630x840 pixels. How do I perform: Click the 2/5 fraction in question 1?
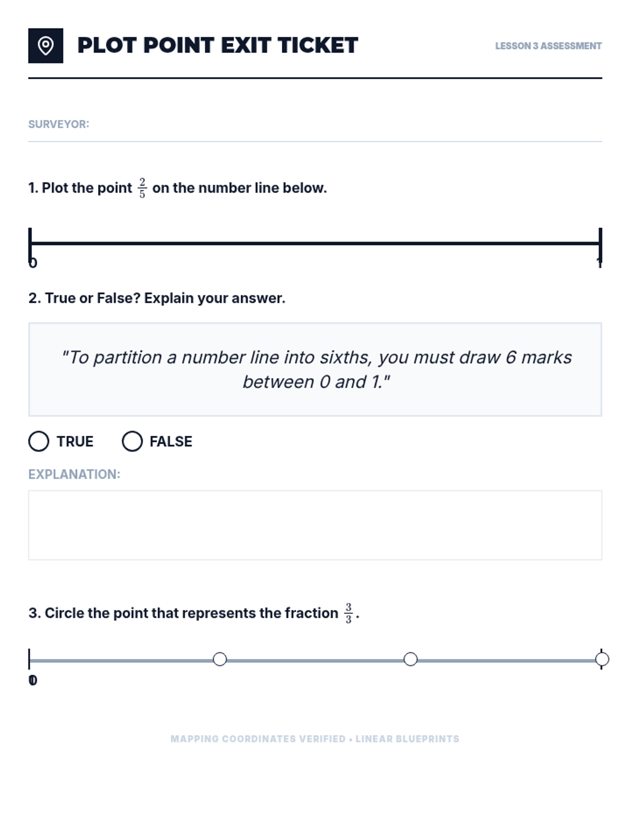(x=142, y=188)
